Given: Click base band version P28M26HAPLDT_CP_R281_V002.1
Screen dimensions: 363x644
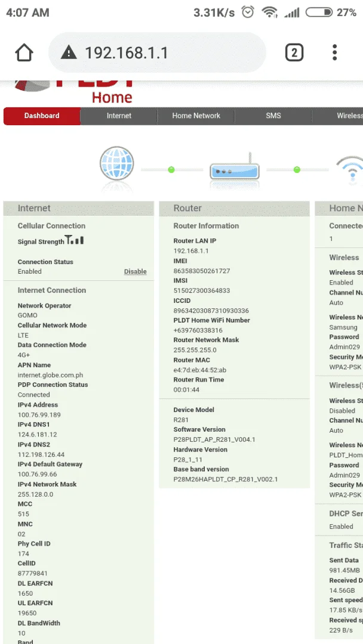Looking at the screenshot, I should tap(226, 479).
